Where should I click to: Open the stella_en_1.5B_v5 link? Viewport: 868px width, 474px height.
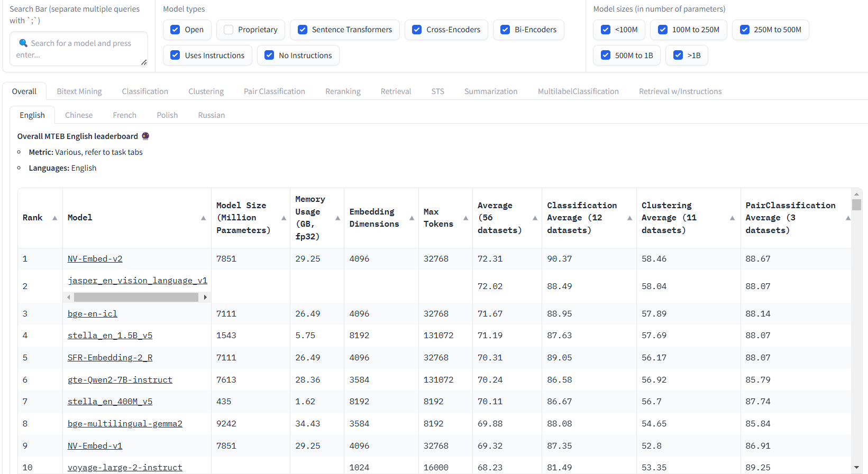(110, 336)
